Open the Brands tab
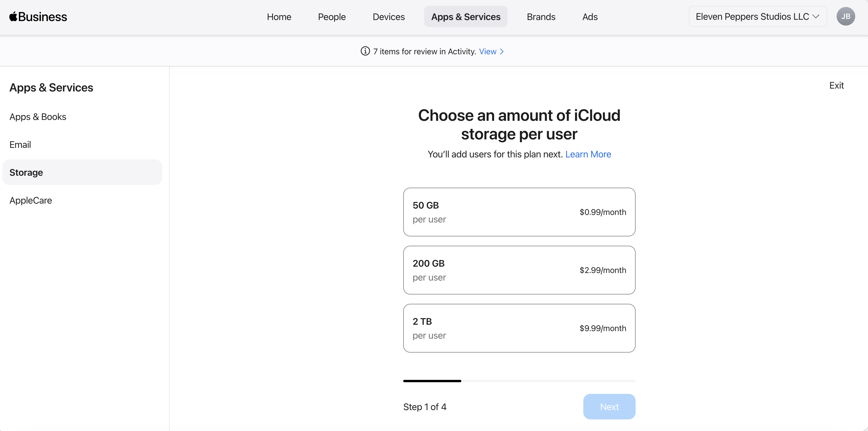 click(x=541, y=17)
